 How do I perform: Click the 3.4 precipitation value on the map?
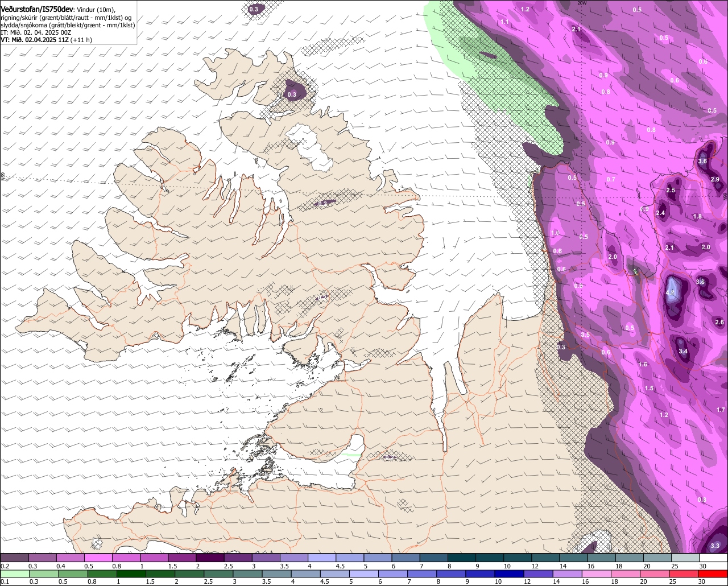[683, 352]
